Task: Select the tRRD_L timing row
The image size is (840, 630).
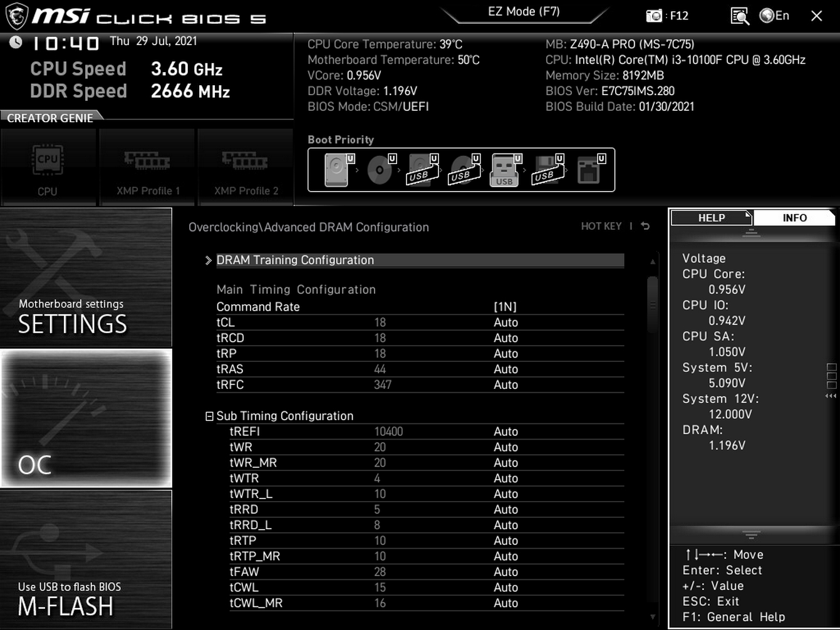Action: pyautogui.click(x=427, y=525)
